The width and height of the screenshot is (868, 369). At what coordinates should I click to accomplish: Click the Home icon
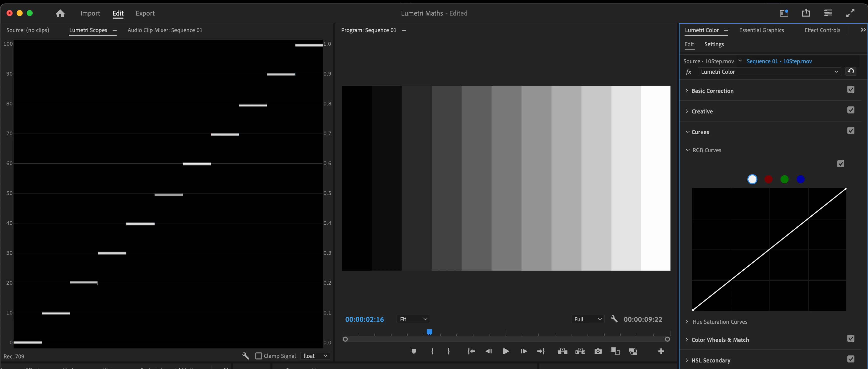pyautogui.click(x=60, y=14)
